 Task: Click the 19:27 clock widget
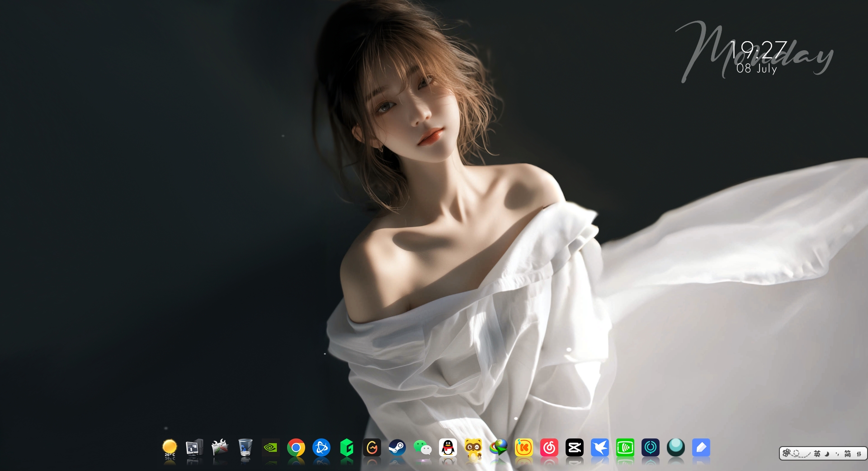pos(758,49)
